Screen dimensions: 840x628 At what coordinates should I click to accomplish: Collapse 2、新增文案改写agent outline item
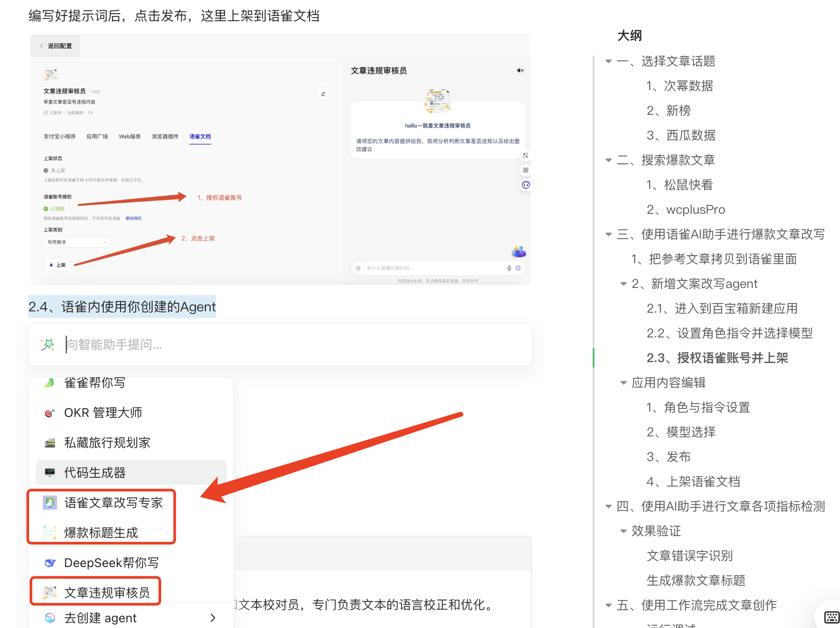[x=624, y=284]
